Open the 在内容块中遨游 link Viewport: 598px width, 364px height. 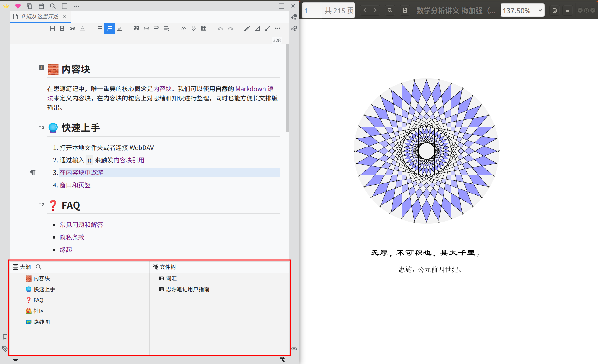point(81,172)
